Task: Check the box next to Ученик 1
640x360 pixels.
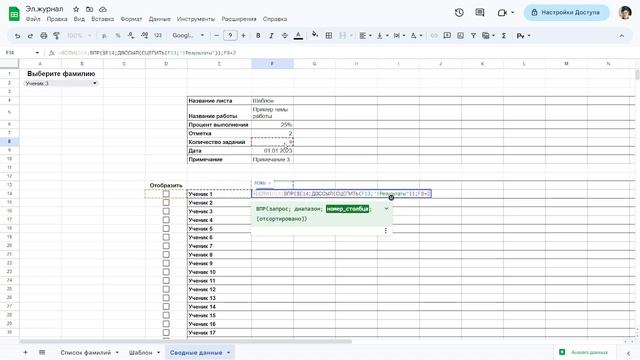Action: 166,194
